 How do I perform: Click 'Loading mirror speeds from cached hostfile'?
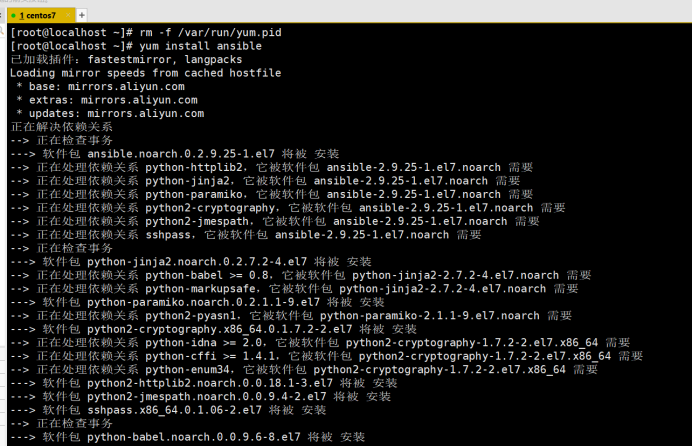(146, 73)
